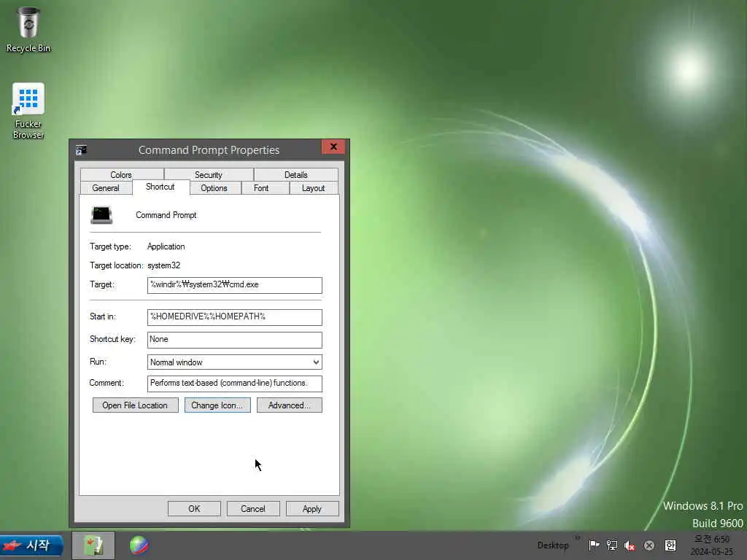Click the Desktop toolbar label on the taskbar

(x=553, y=545)
